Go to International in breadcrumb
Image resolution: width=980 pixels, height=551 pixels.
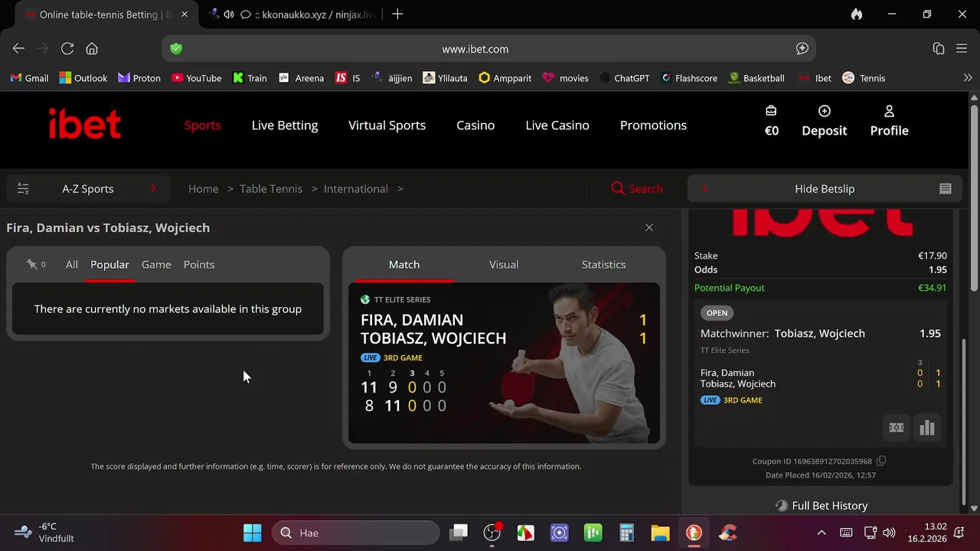pyautogui.click(x=355, y=189)
